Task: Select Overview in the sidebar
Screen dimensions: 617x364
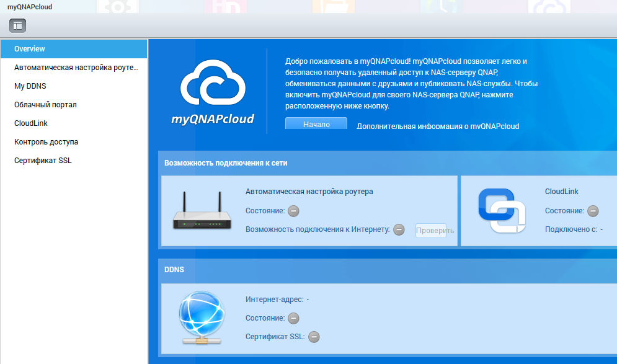Action: click(x=30, y=49)
